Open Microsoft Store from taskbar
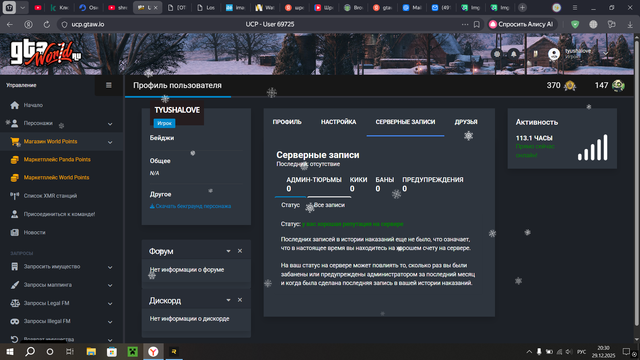This screenshot has width=640, height=360. click(112, 352)
